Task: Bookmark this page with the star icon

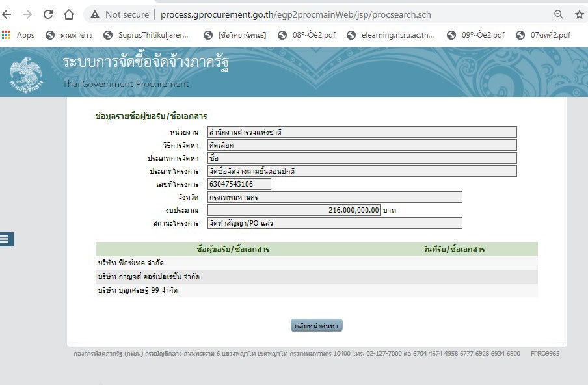Action: pos(579,14)
